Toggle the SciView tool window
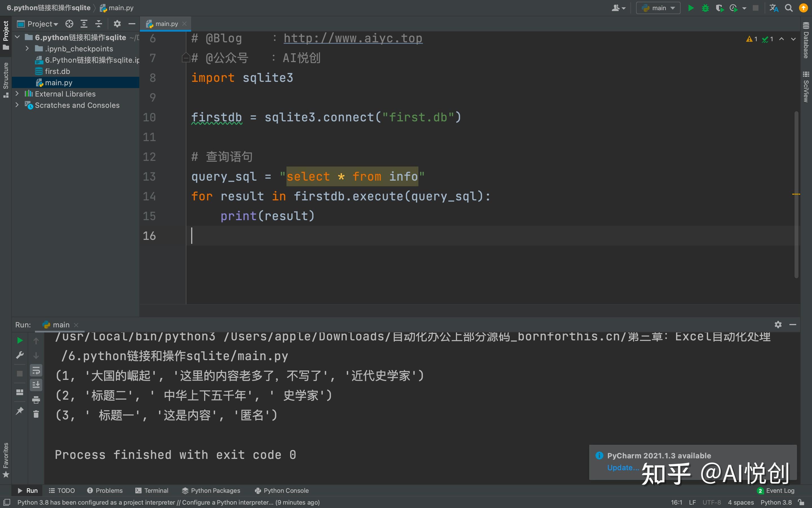The width and height of the screenshot is (812, 508). pos(806,87)
